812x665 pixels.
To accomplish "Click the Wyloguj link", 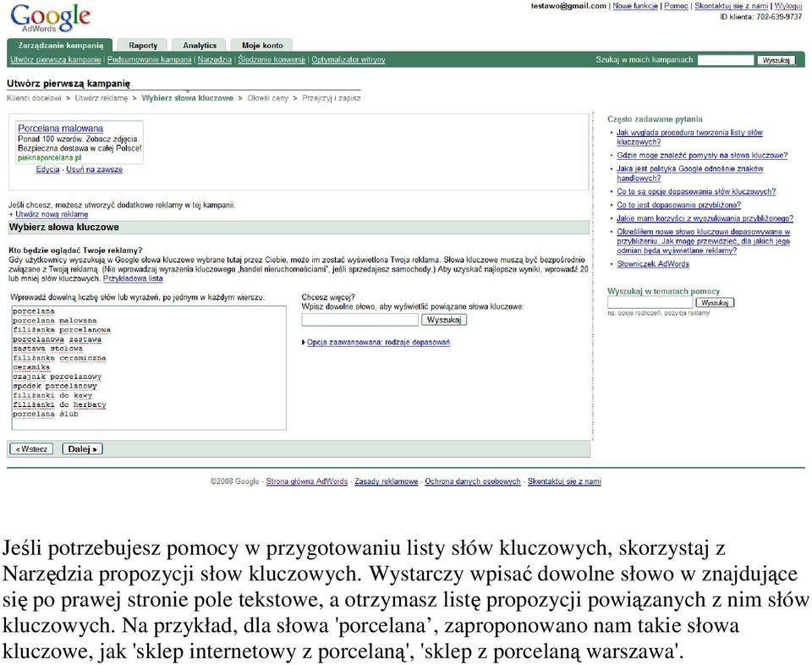I will pyautogui.click(x=787, y=6).
